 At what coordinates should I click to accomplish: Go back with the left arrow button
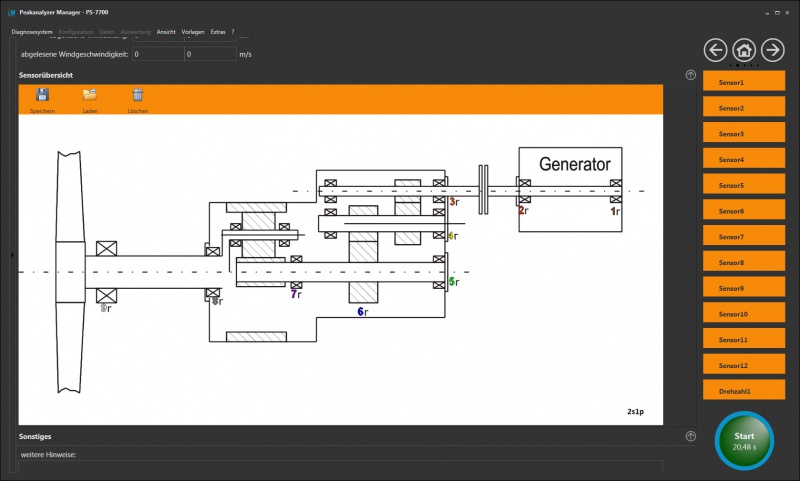coord(715,50)
